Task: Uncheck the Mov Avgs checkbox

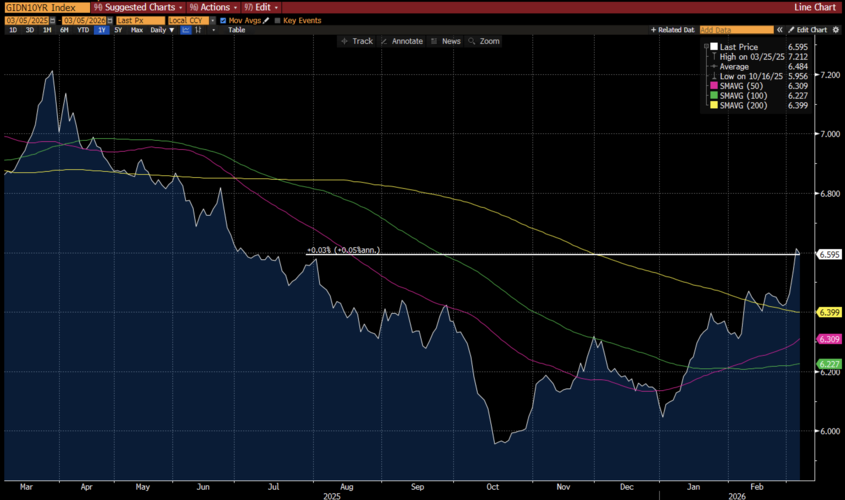Action: tap(225, 19)
